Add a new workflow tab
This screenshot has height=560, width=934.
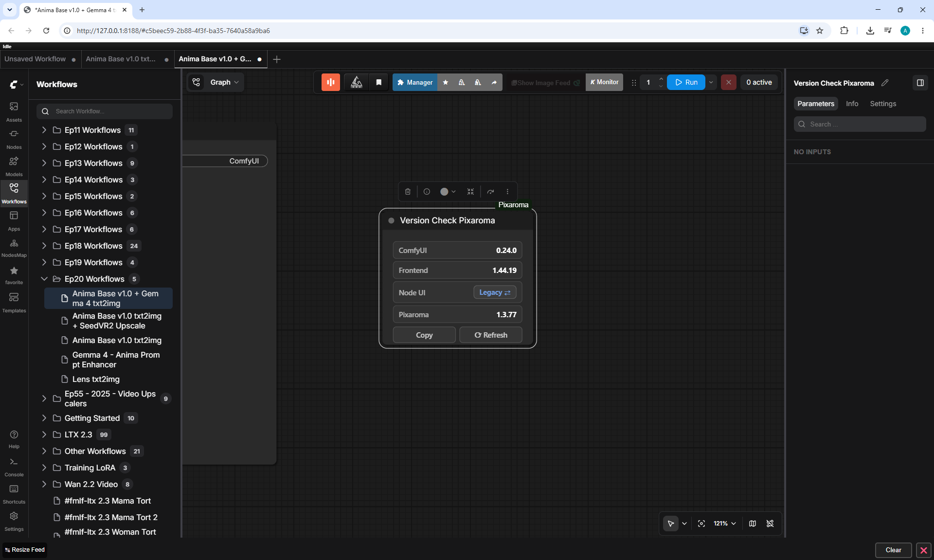click(x=277, y=59)
